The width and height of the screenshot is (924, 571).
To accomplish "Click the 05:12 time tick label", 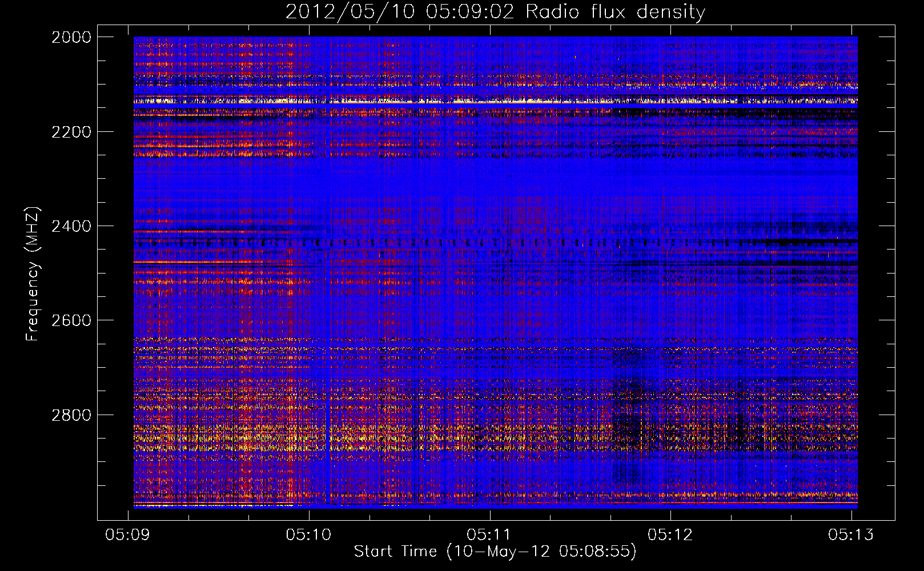I will coord(670,534).
